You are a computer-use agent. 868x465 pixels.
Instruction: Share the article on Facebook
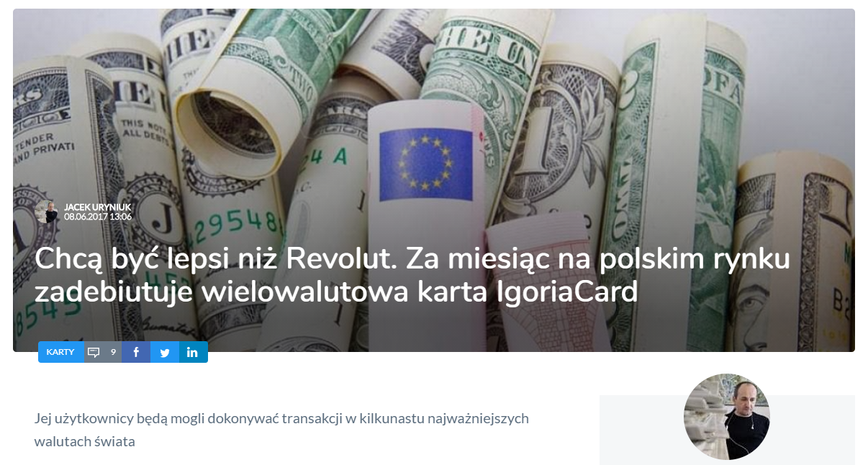pos(136,352)
